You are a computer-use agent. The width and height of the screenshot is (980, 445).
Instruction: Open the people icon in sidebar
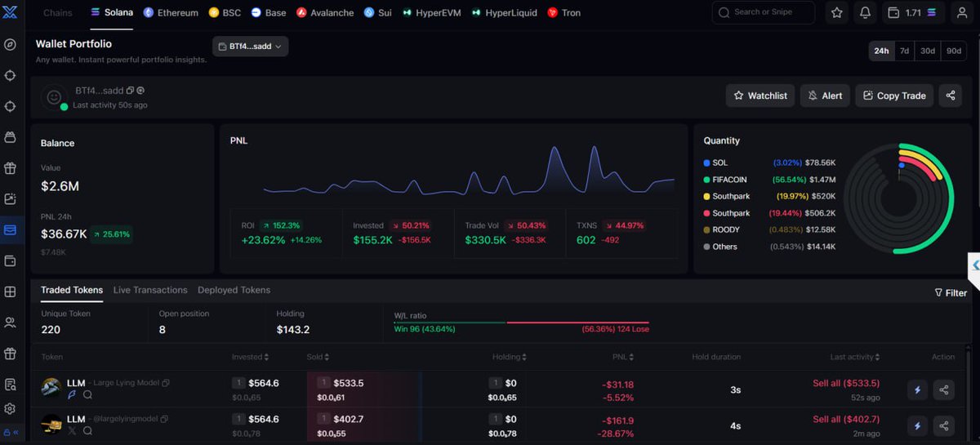point(11,323)
